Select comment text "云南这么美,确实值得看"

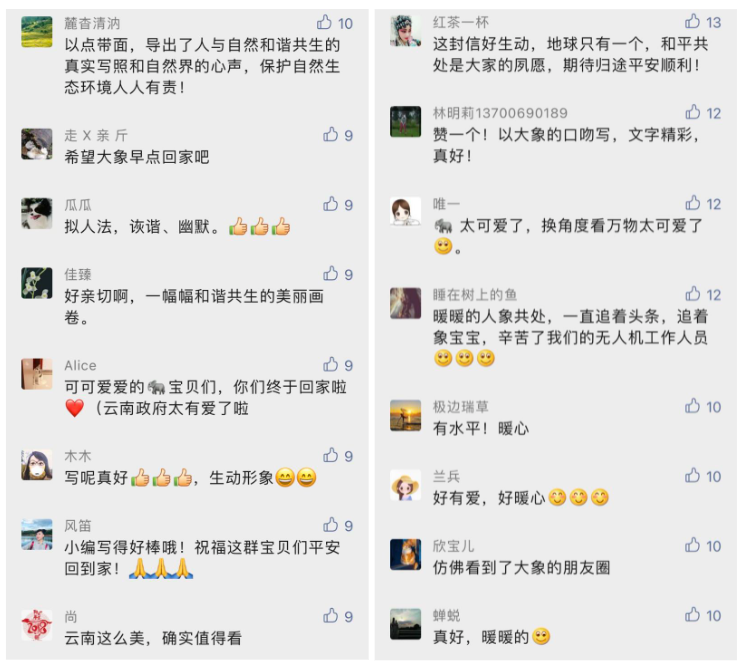pos(153,637)
